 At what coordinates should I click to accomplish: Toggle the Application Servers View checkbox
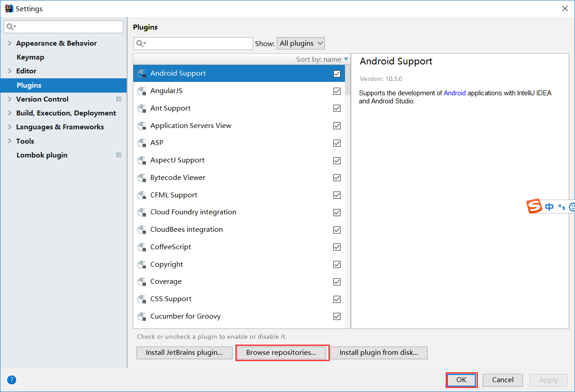[337, 126]
